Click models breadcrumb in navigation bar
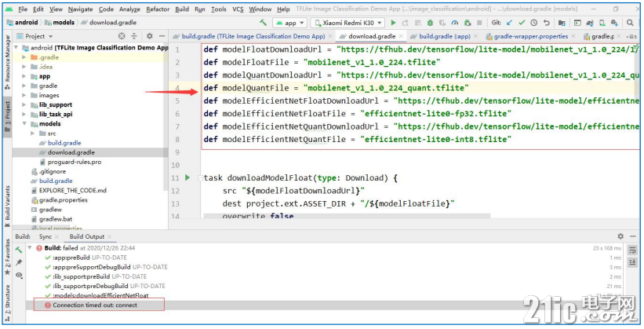The width and height of the screenshot is (644, 329). tap(60, 23)
